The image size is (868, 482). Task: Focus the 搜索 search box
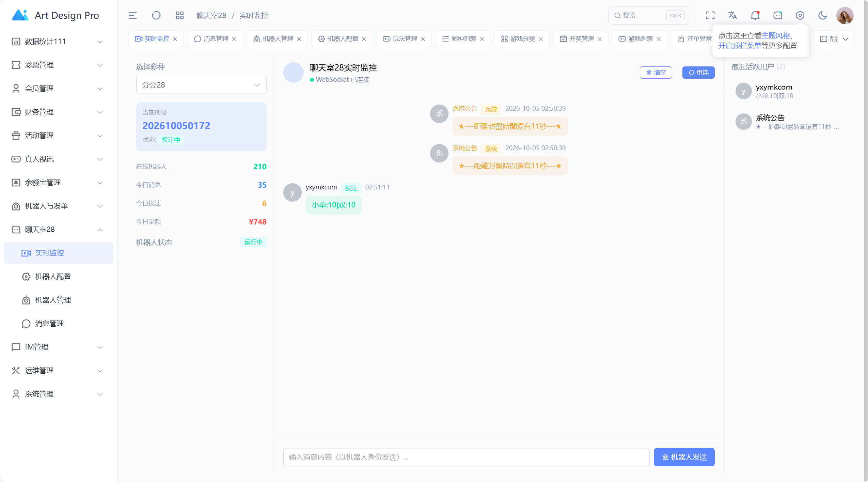[x=649, y=15]
